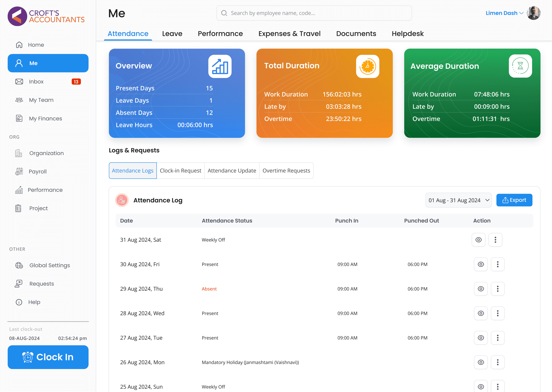Open Inbox with envelope icon
Image resolution: width=552 pixels, height=392 pixels.
click(x=48, y=82)
